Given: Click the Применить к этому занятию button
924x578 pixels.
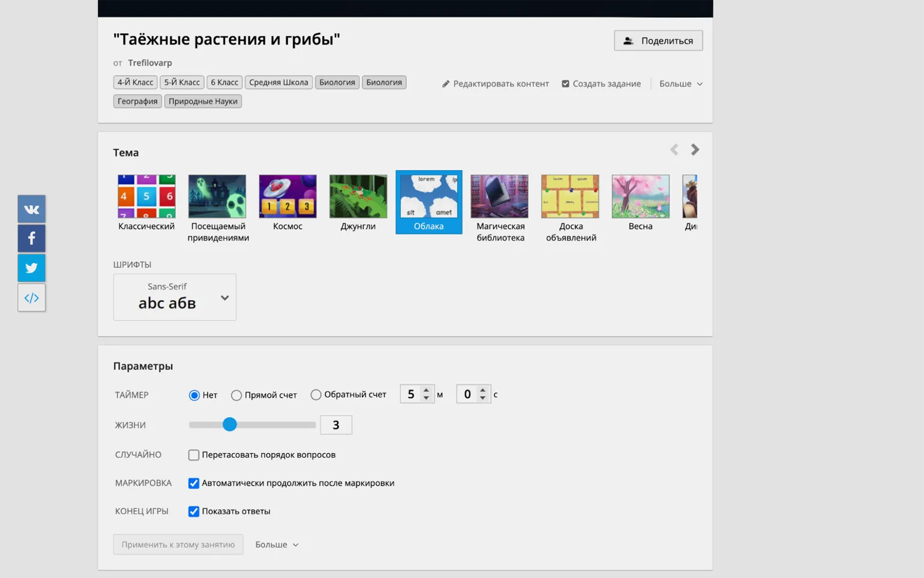Looking at the screenshot, I should (178, 544).
